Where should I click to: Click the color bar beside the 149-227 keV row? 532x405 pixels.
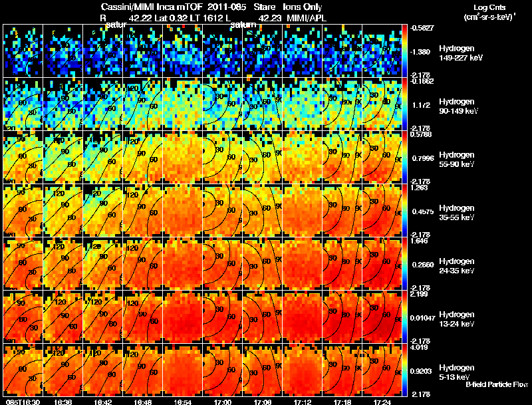404,51
